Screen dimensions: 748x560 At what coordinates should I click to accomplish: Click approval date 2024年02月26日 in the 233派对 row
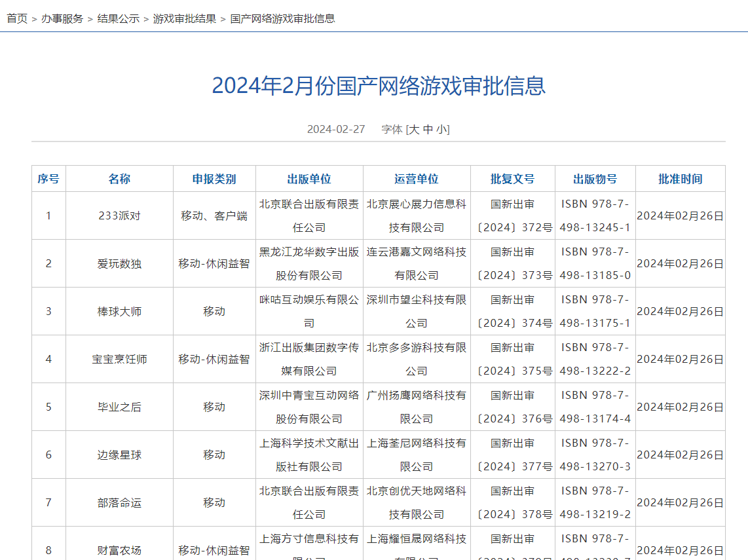coord(681,215)
